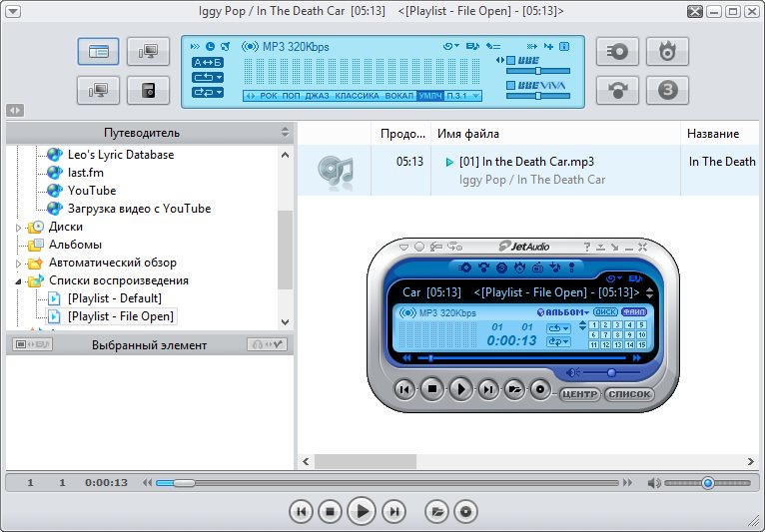The height and width of the screenshot is (532, 765).
Task: Click the record button on mini player
Action: coord(540,389)
